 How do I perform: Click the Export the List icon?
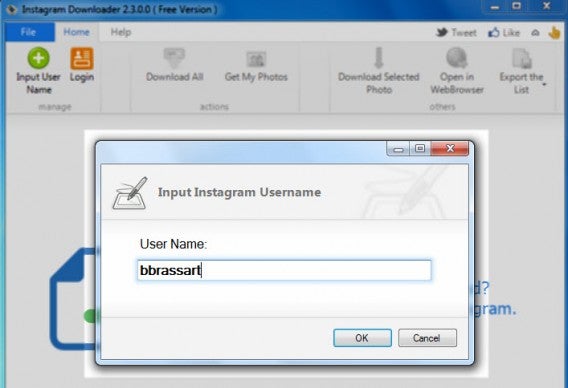click(522, 58)
